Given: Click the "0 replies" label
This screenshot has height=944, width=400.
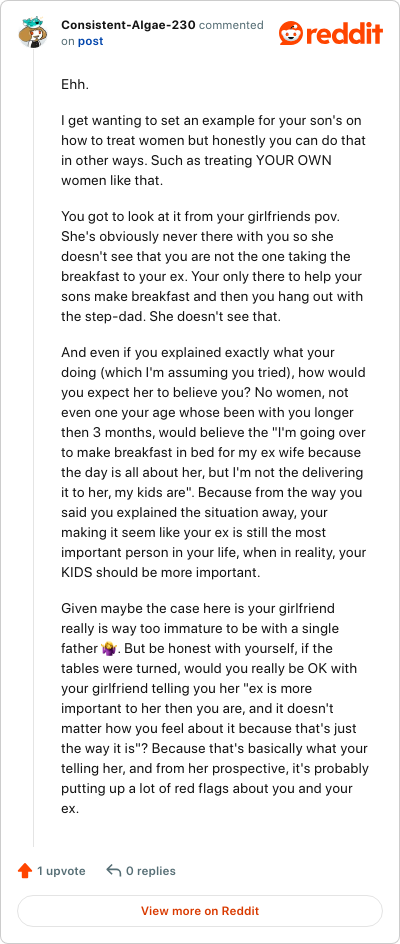Looking at the screenshot, I should click(x=151, y=871).
